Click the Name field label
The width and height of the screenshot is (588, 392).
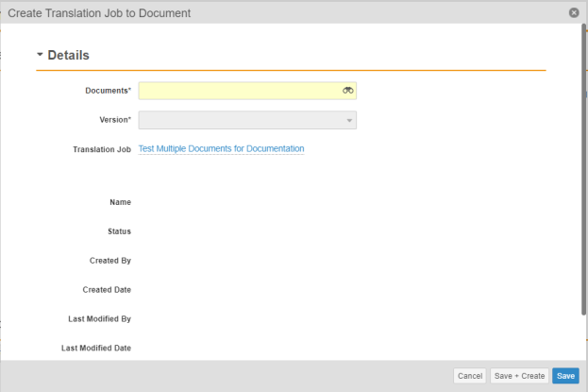point(121,202)
